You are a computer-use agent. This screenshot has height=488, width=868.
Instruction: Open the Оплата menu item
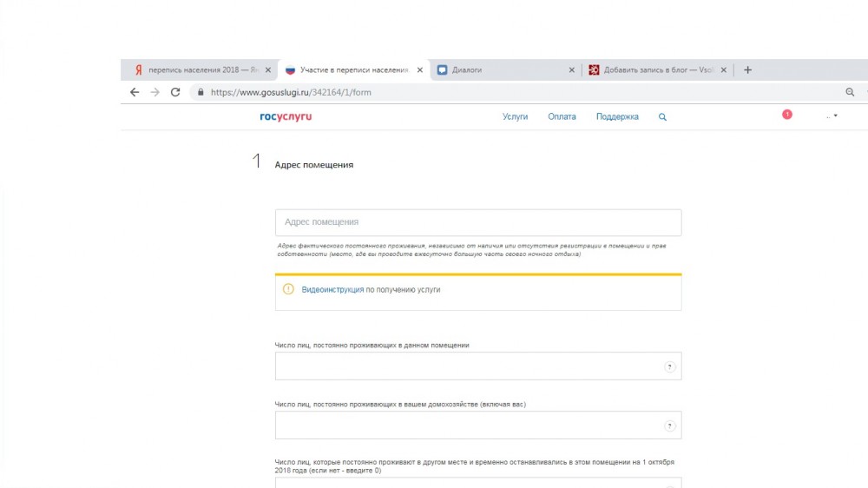[x=562, y=117]
